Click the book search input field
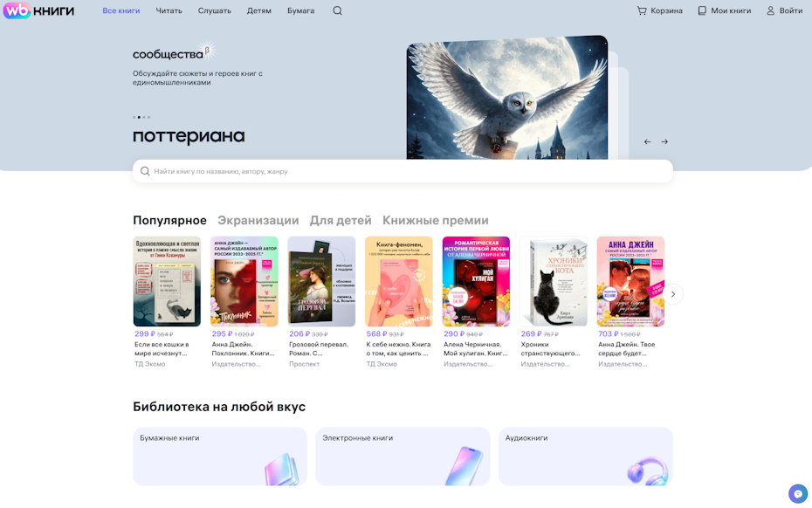This screenshot has width=812, height=508. point(402,171)
